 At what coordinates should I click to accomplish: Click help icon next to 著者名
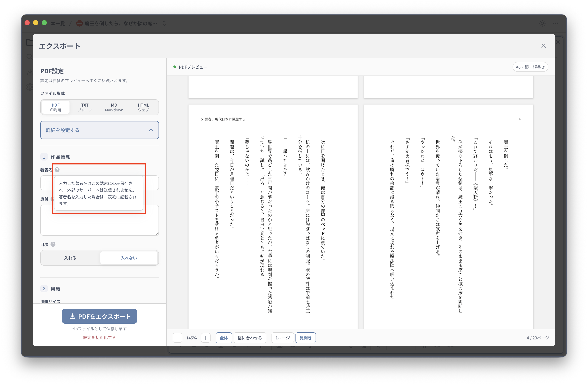(57, 170)
